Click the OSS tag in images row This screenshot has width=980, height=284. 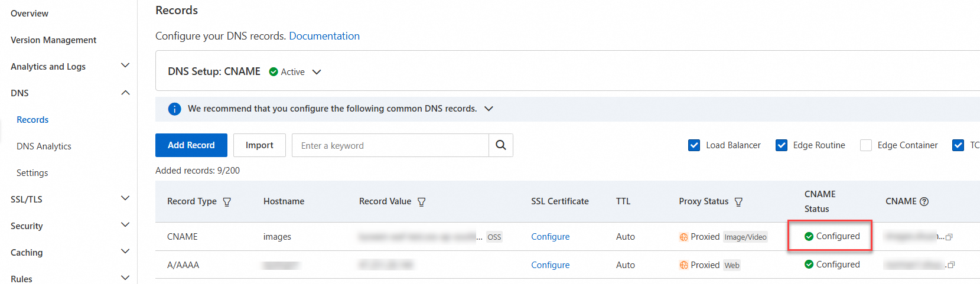[494, 237]
